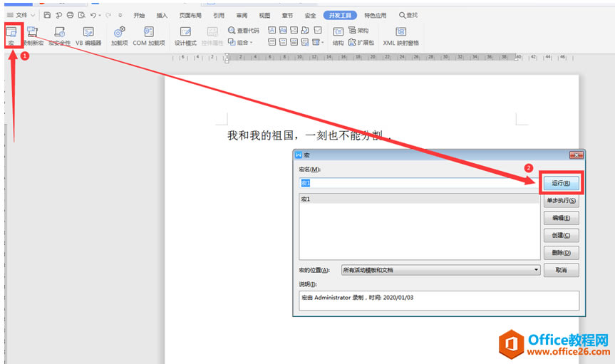The image size is (615, 364).
Task: Click the 查找 search button
Action: pos(408,15)
